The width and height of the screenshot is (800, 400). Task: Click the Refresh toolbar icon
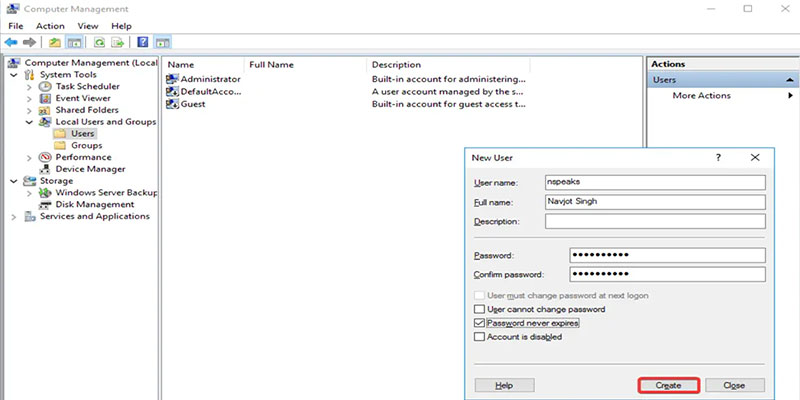(x=100, y=43)
